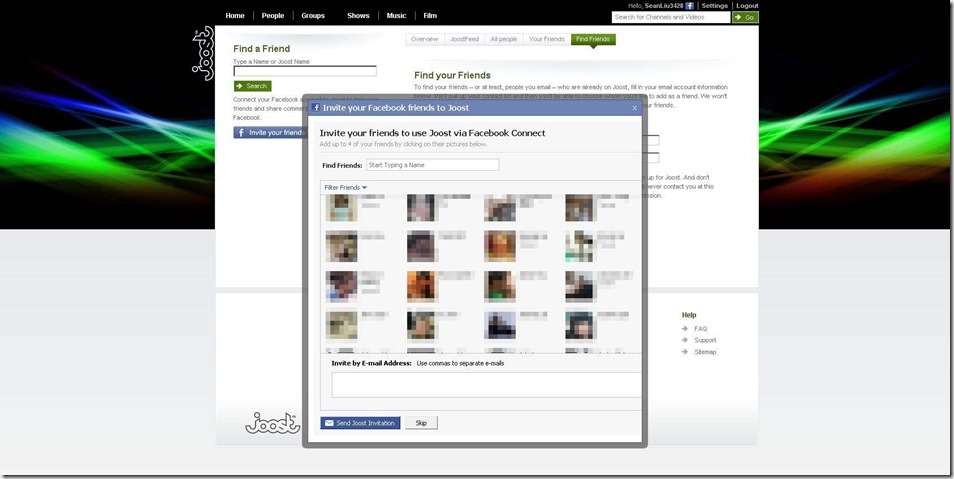Screen dimensions: 954x479
Task: Select the second friend thumbnail in the fourth row
Action: pyautogui.click(x=421, y=325)
